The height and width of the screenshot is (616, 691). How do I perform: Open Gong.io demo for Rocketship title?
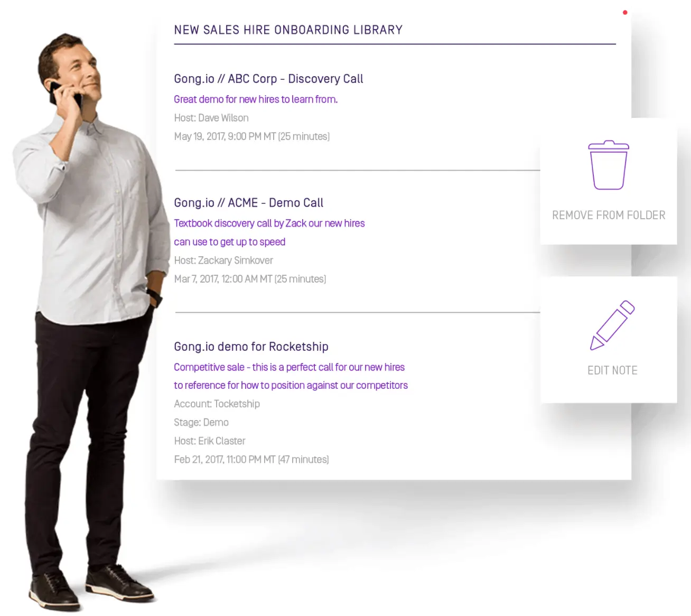[251, 347]
